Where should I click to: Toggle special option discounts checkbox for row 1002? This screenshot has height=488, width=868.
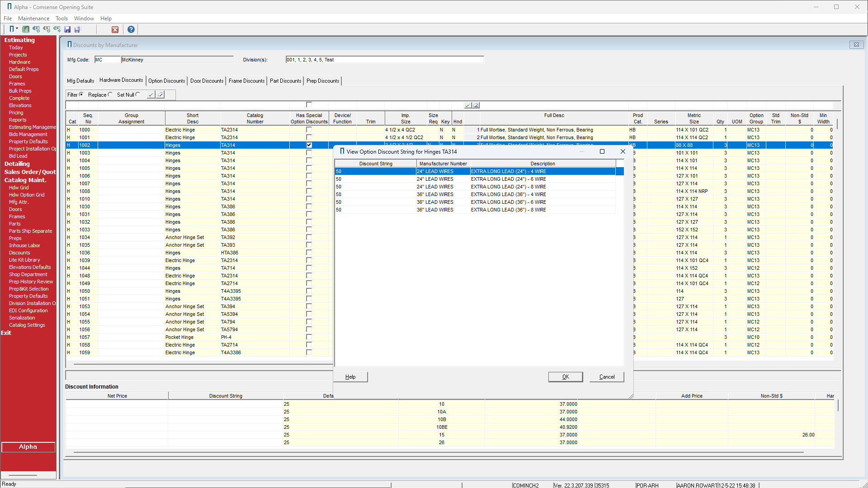309,145
